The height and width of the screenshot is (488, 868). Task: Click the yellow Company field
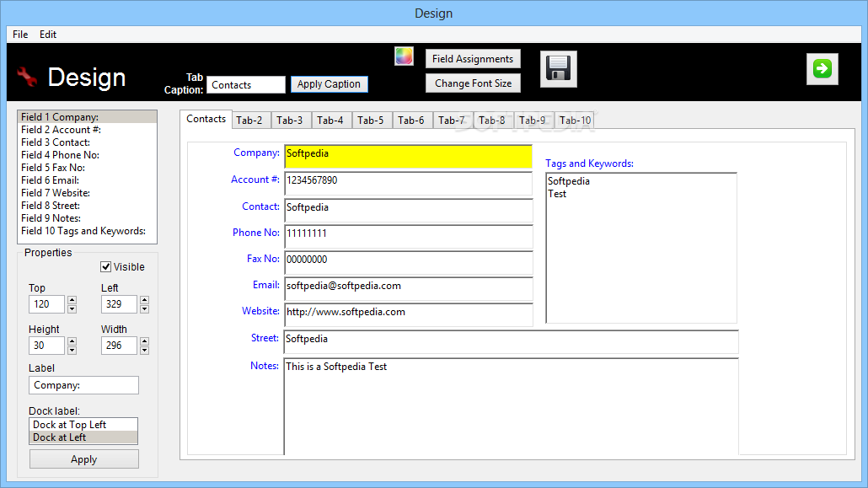409,157
